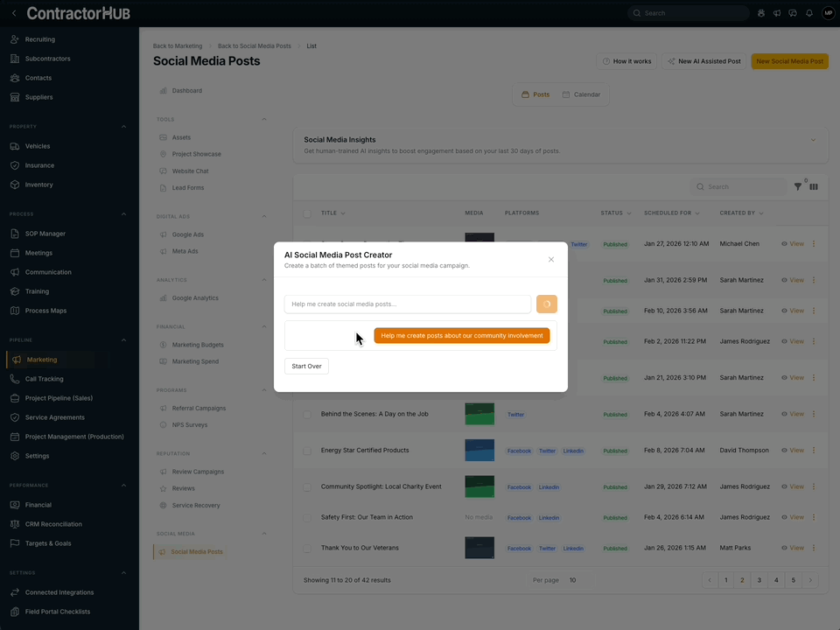Open the Per page dropdown showing 10
This screenshot has width=840, height=630.
click(x=573, y=579)
